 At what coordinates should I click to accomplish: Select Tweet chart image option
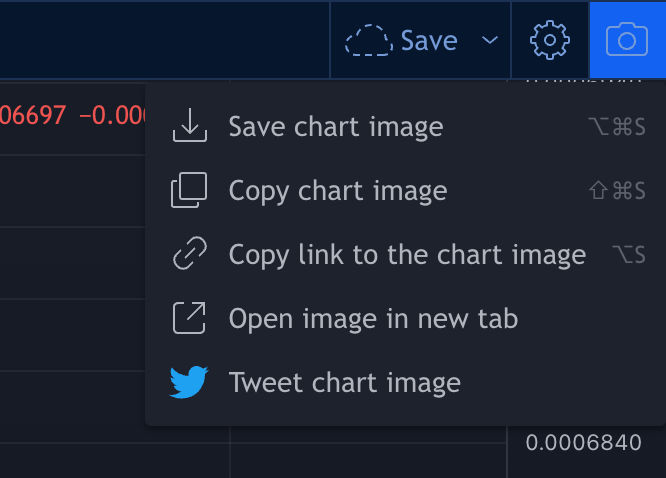344,382
